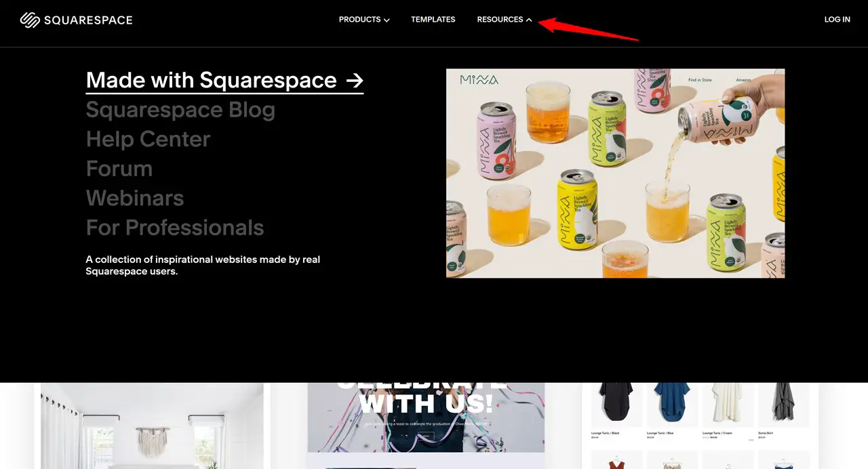
Task: Collapse the Resources menu
Action: click(x=505, y=20)
